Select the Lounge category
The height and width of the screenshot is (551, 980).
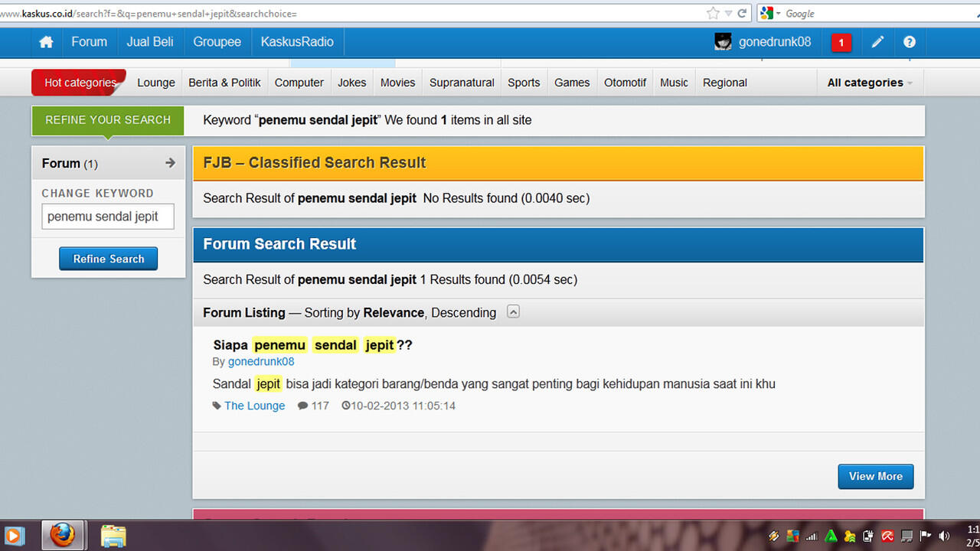tap(156, 83)
